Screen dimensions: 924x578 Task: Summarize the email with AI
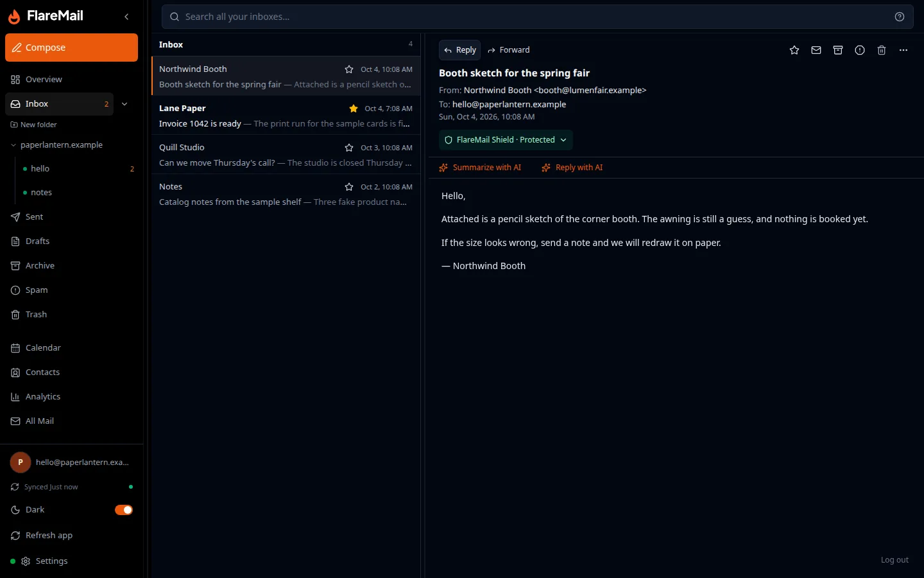[x=480, y=168]
